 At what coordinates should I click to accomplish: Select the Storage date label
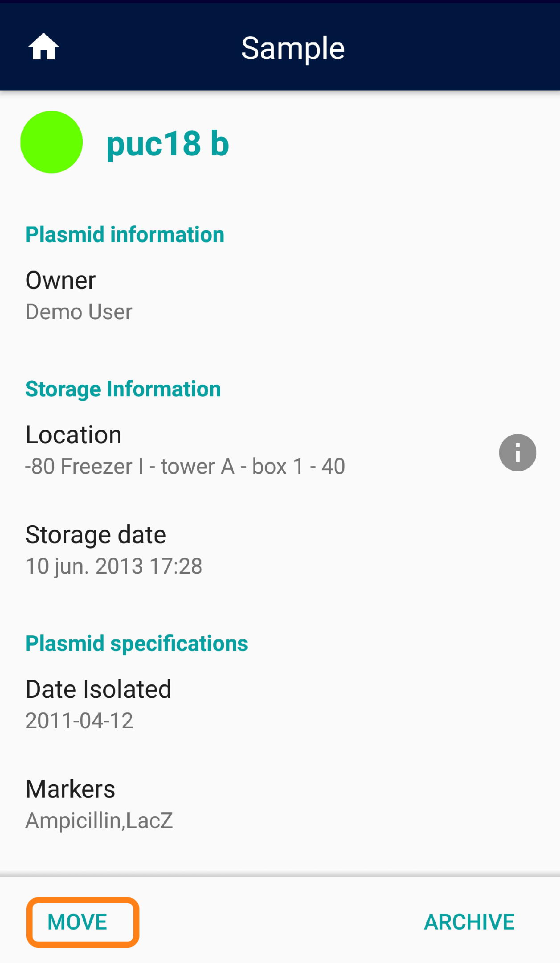coord(96,535)
